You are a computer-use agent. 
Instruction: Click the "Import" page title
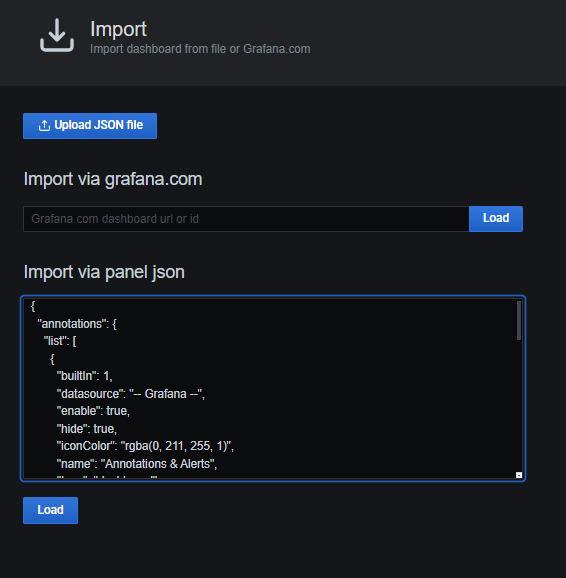point(118,29)
